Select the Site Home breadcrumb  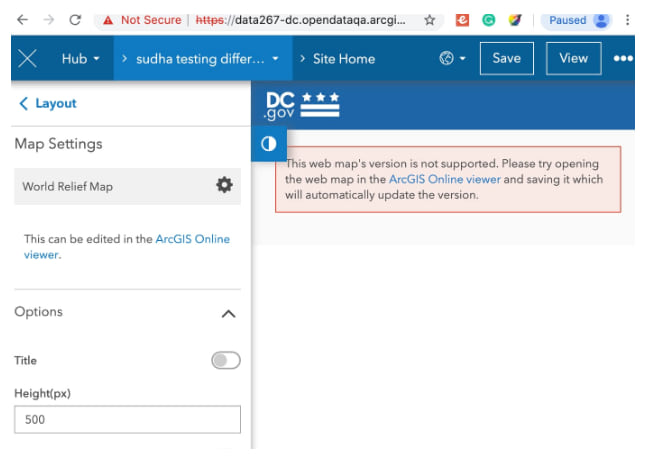point(344,59)
